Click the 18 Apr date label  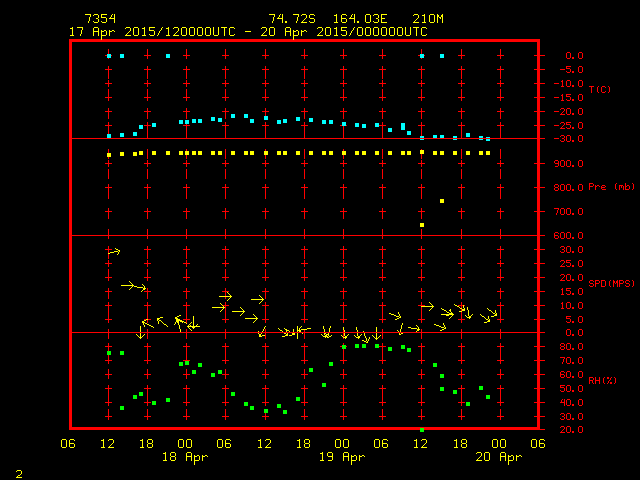(x=184, y=457)
